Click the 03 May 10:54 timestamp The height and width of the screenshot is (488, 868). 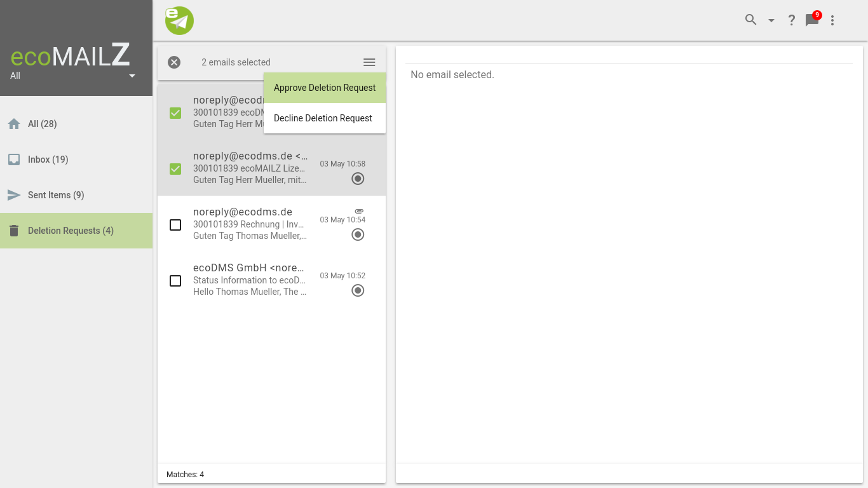coord(342,220)
